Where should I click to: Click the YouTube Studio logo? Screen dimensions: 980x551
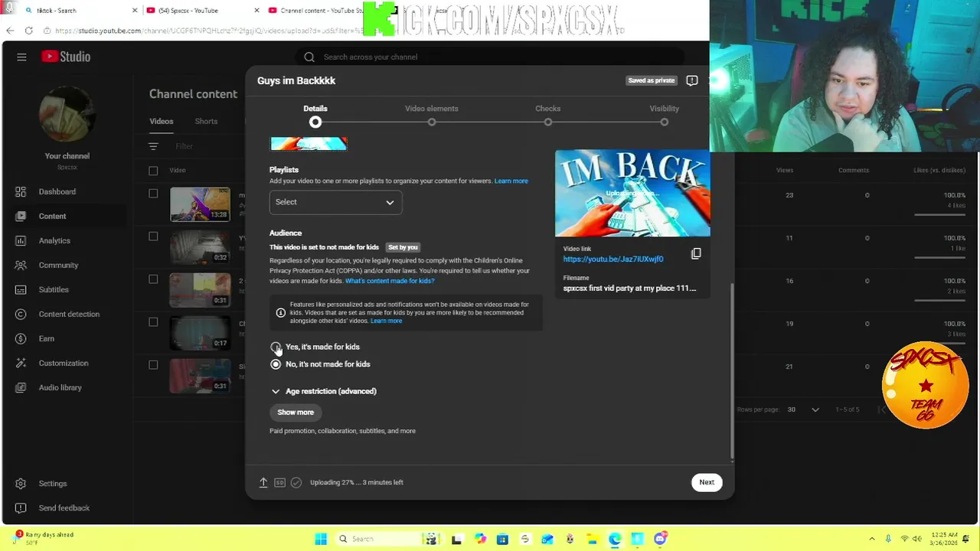66,57
